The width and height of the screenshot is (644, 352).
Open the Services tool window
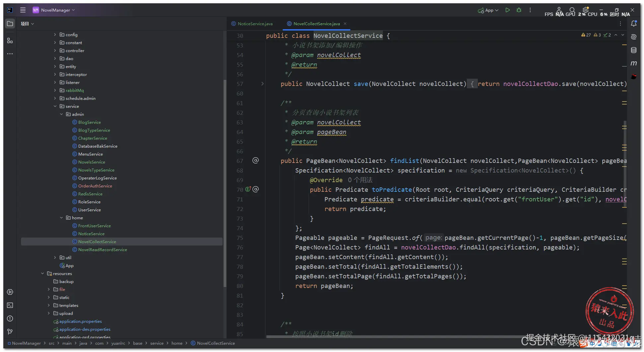point(10,292)
